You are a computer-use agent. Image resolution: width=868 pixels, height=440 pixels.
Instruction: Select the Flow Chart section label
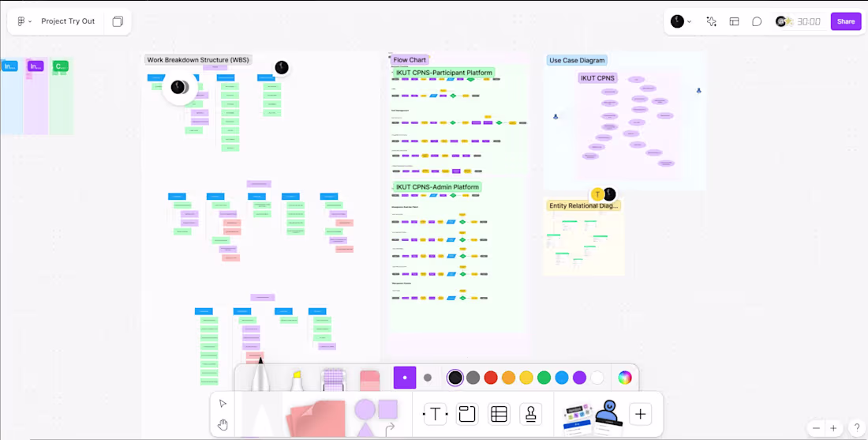pos(410,60)
